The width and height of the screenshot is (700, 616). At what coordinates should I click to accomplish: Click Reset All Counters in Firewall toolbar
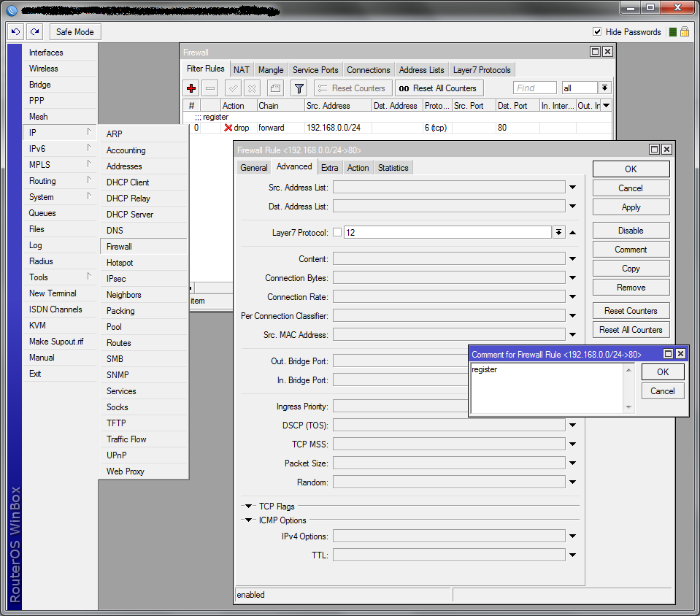coord(439,88)
